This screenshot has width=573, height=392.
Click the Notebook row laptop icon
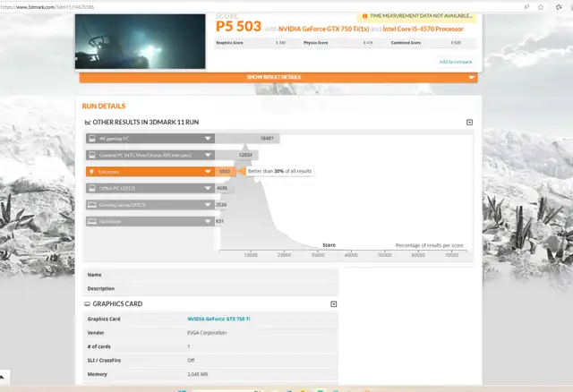[x=92, y=221]
